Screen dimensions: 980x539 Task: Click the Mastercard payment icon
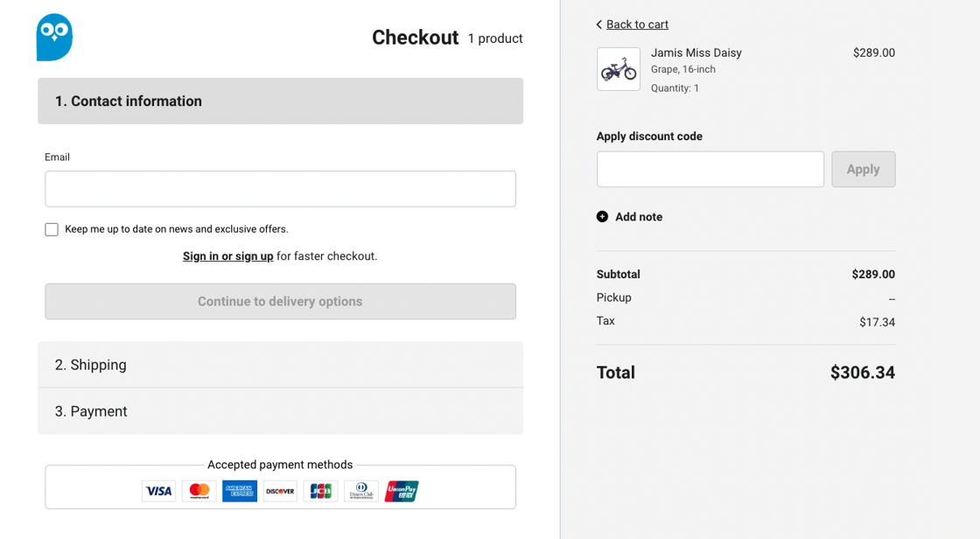(x=199, y=491)
